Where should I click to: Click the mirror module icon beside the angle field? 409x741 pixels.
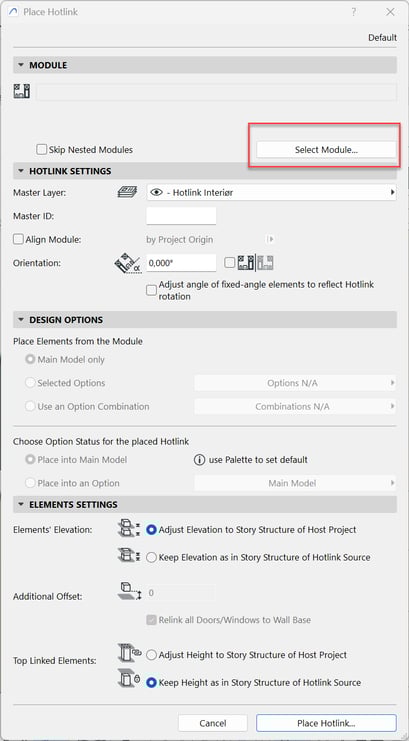pos(256,263)
